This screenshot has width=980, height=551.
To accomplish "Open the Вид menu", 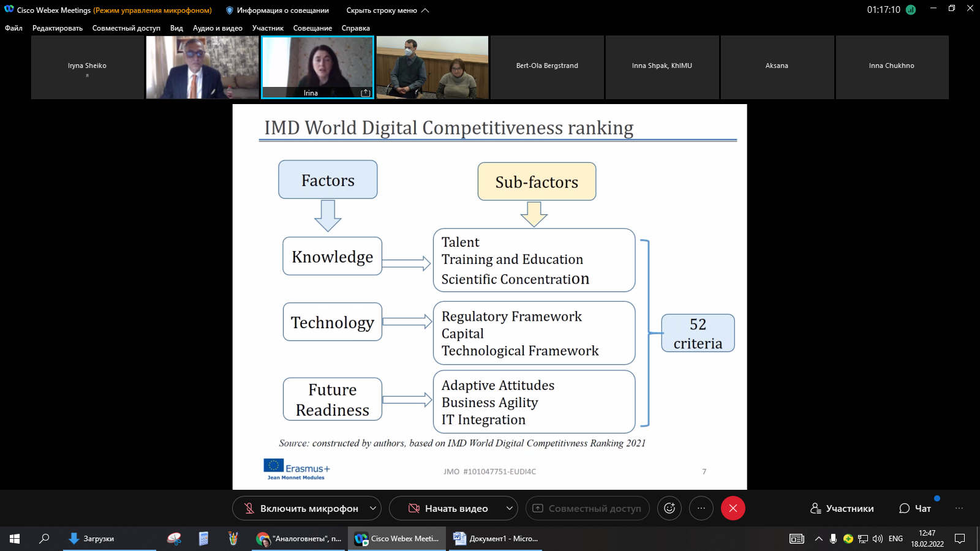I will (176, 28).
